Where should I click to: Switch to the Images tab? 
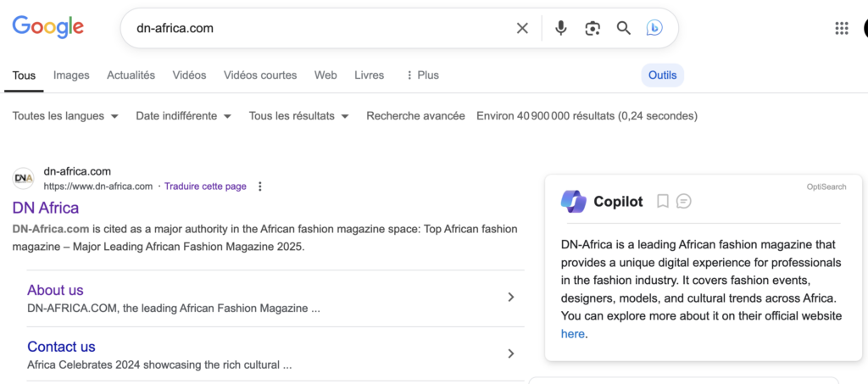71,75
